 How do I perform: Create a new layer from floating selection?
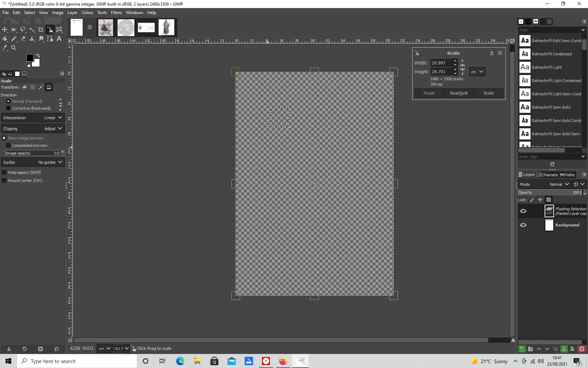(522, 349)
